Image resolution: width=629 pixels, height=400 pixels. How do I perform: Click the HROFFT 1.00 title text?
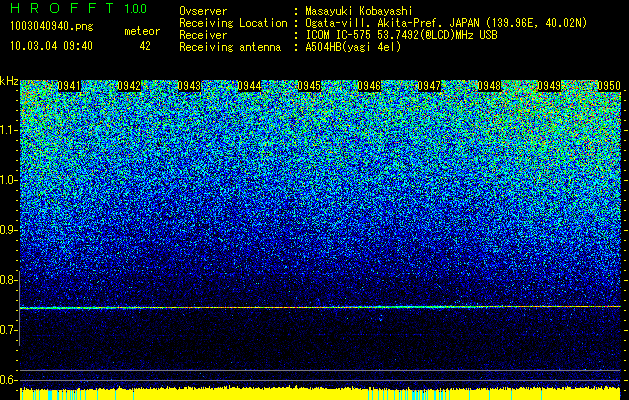pos(78,8)
